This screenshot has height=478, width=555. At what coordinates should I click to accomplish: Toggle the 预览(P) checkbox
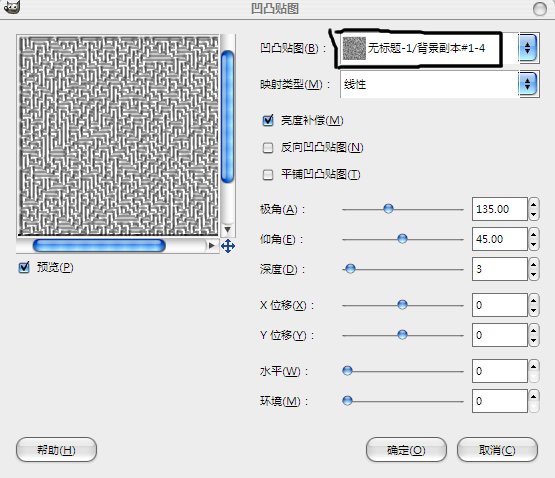coord(24,267)
